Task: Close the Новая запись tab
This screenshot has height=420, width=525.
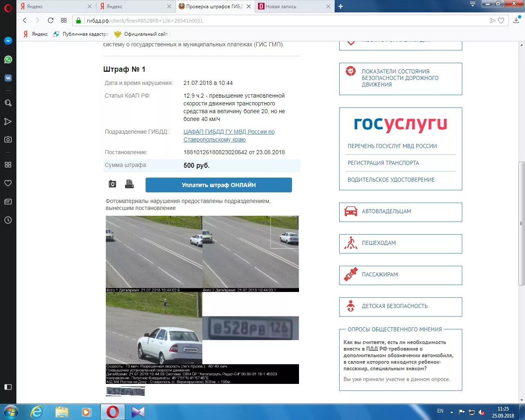Action: tap(328, 7)
